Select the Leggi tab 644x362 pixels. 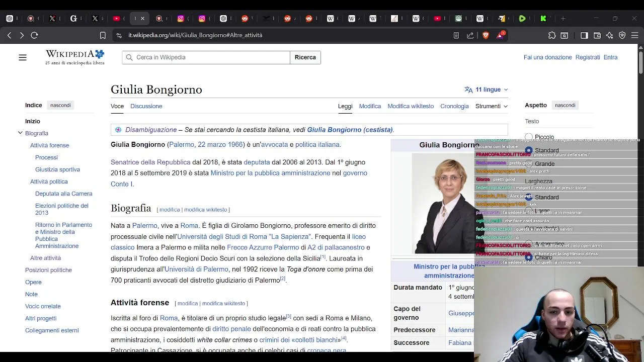(x=345, y=106)
